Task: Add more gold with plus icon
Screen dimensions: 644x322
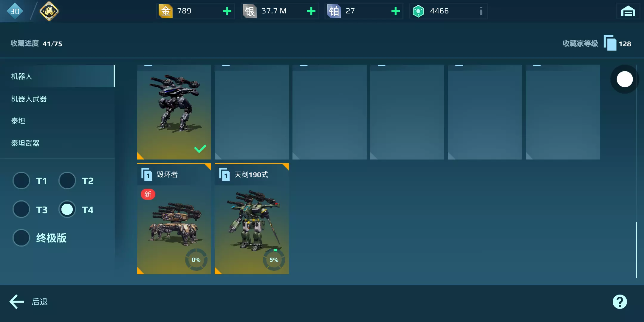Action: [x=227, y=11]
